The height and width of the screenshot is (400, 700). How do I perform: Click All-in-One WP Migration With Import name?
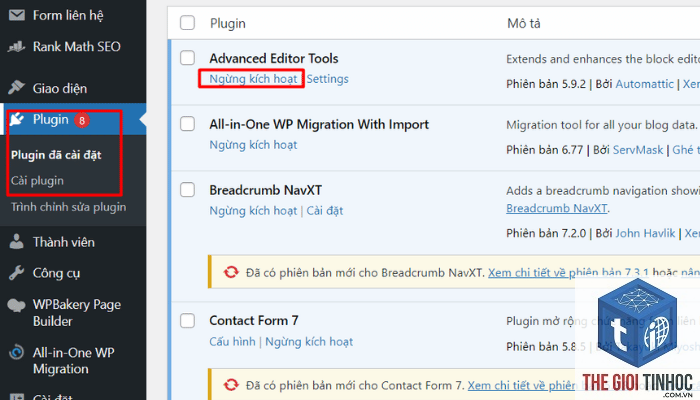tap(319, 124)
